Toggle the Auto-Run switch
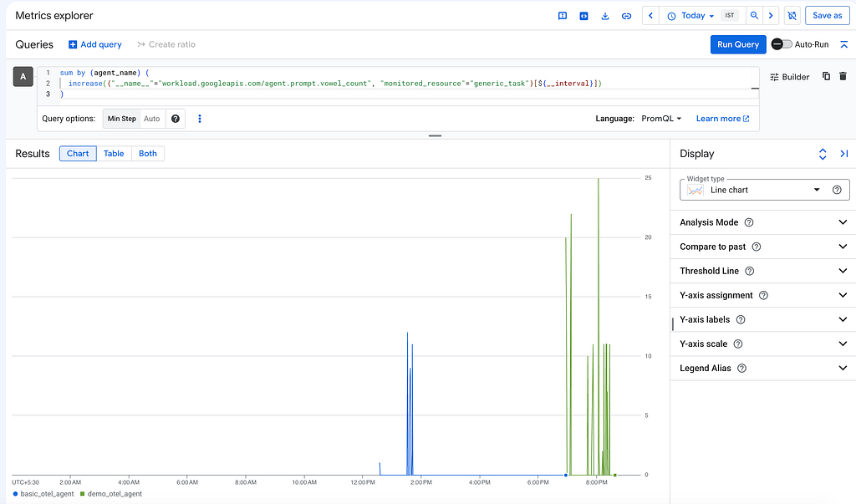This screenshot has width=856, height=504. click(782, 44)
